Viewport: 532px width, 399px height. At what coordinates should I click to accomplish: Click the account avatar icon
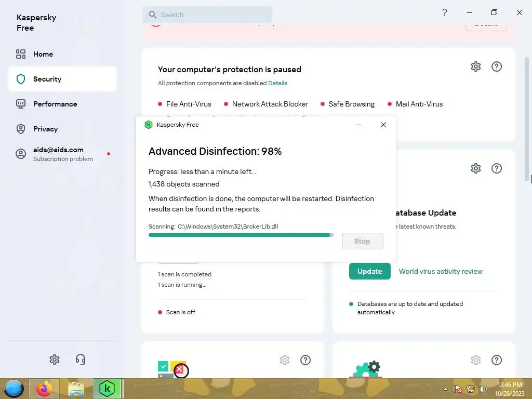tap(21, 154)
